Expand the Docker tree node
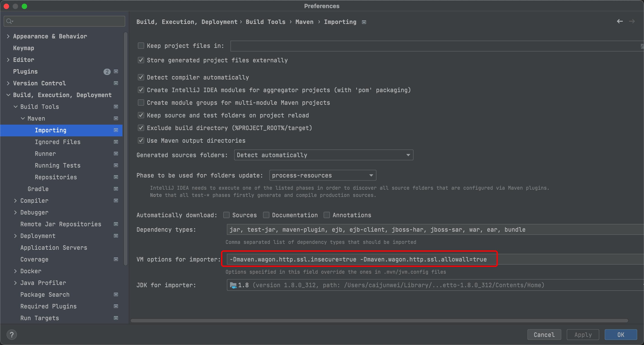Viewport: 644px width, 345px height. coord(16,271)
